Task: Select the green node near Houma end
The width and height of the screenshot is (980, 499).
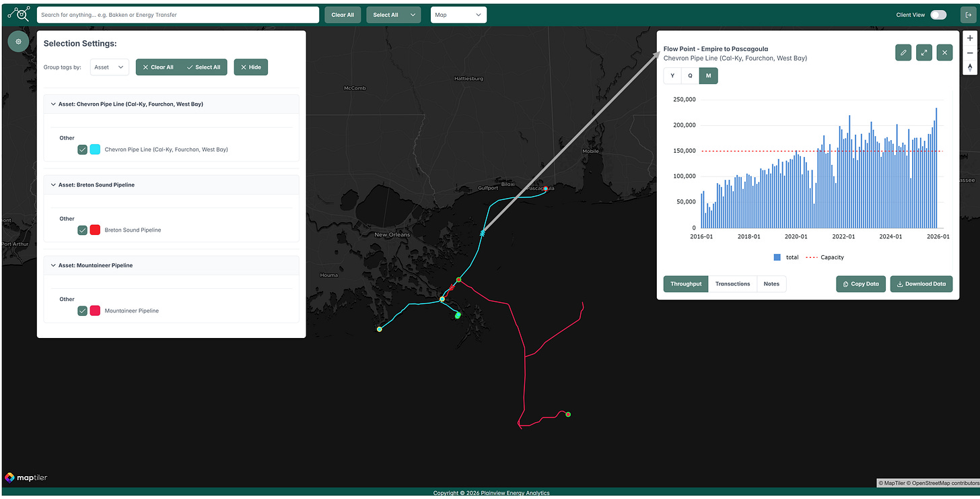Action: 380,329
